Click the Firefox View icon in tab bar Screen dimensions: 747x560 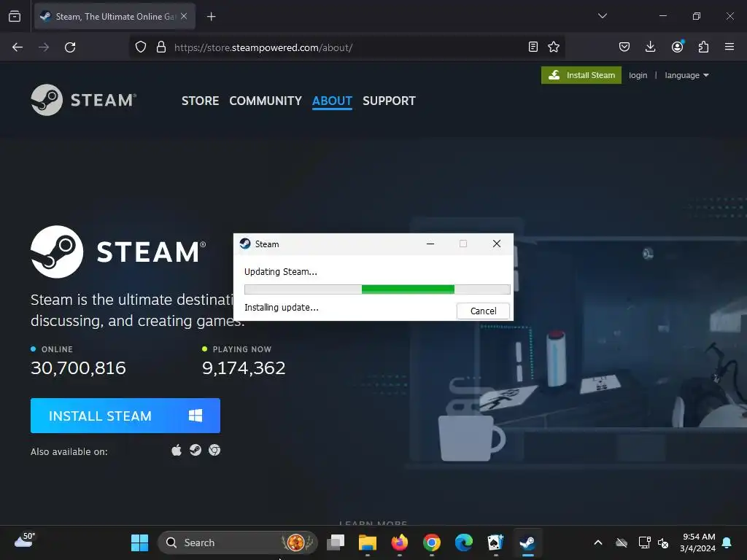click(x=15, y=16)
